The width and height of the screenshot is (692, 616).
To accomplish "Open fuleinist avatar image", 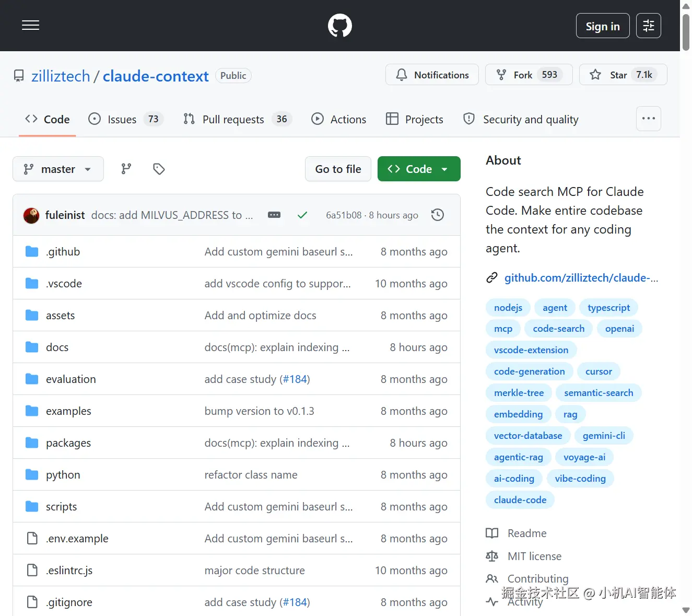I will click(x=31, y=215).
